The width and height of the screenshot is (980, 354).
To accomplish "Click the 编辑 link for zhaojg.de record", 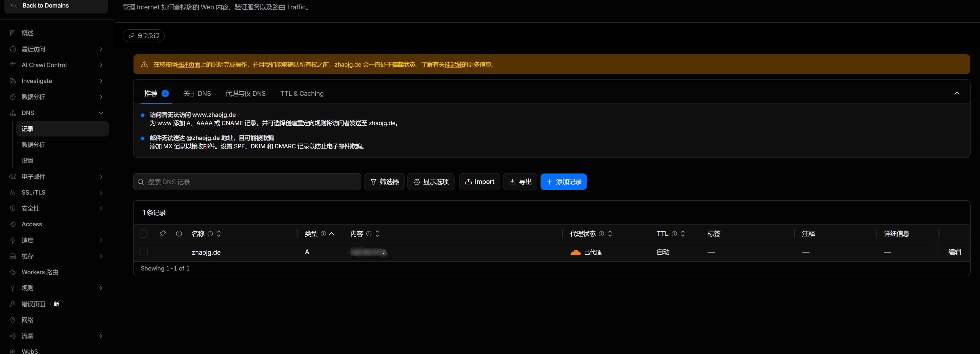I will [955, 252].
